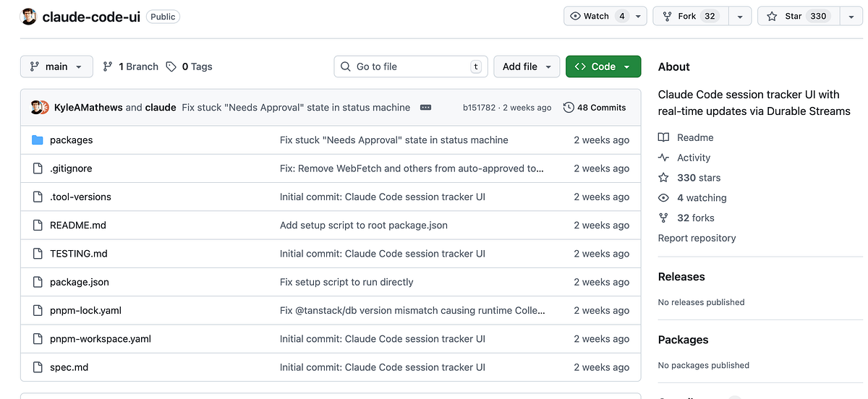
Task: Click the file icon beside README.md
Action: (38, 226)
